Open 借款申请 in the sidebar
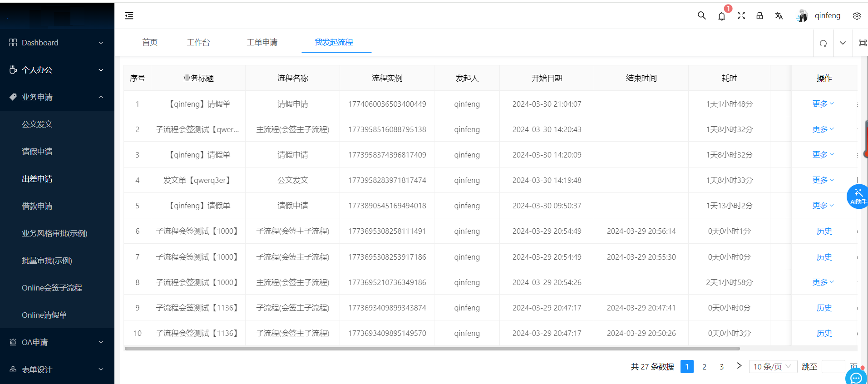The image size is (868, 384). [x=37, y=206]
